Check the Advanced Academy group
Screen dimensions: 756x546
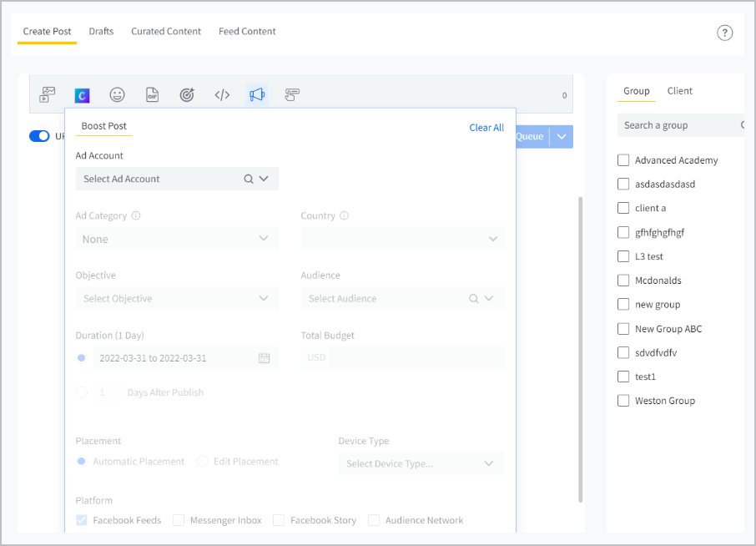coord(623,160)
